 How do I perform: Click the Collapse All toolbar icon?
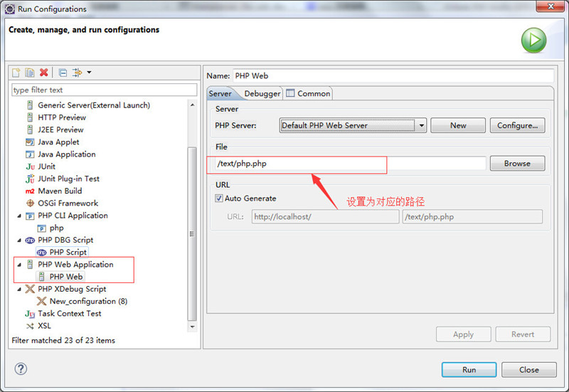tap(63, 73)
